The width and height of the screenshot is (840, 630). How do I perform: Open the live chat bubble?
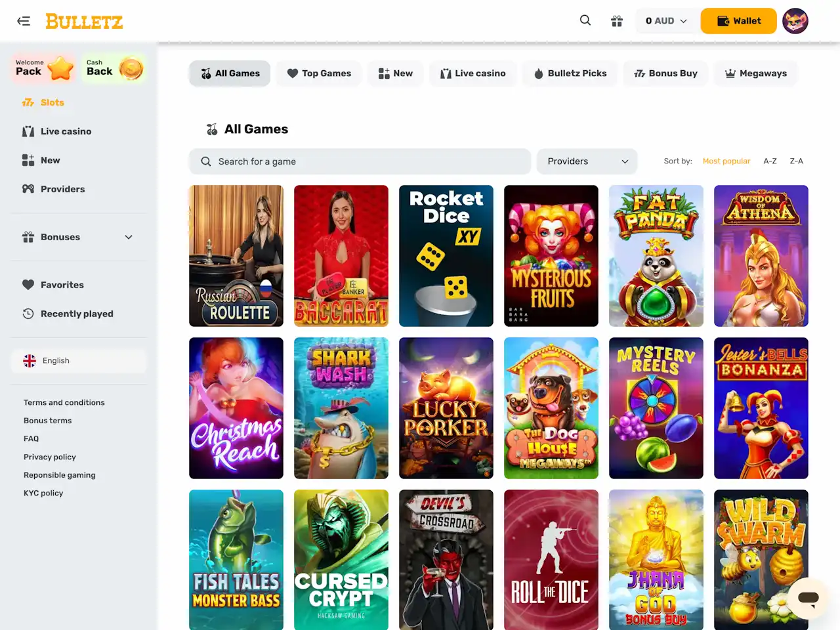coord(808,598)
